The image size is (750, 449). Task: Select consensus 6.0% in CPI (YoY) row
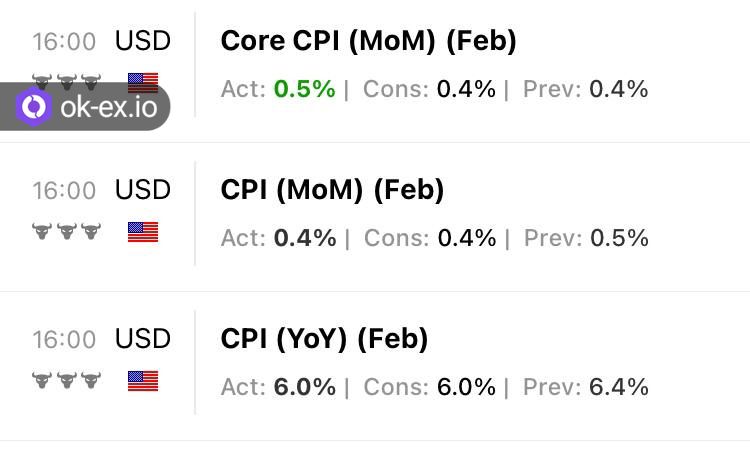[x=466, y=387]
